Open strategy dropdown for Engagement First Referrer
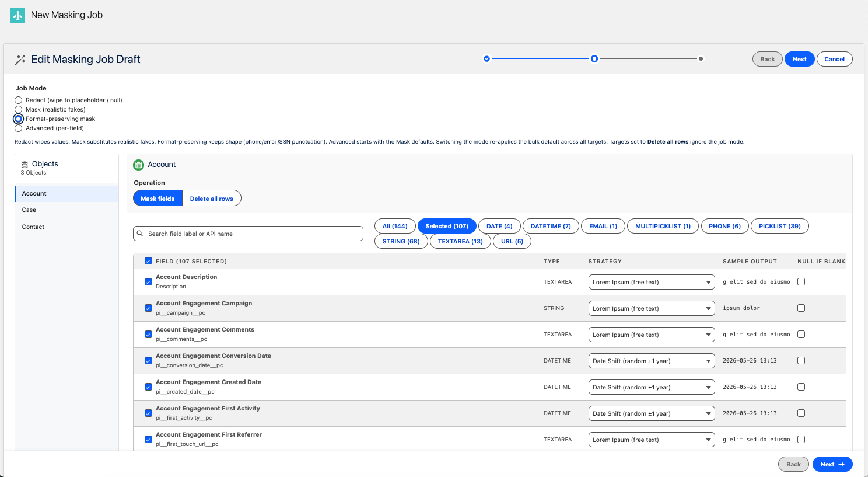This screenshot has width=868, height=477. point(652,440)
